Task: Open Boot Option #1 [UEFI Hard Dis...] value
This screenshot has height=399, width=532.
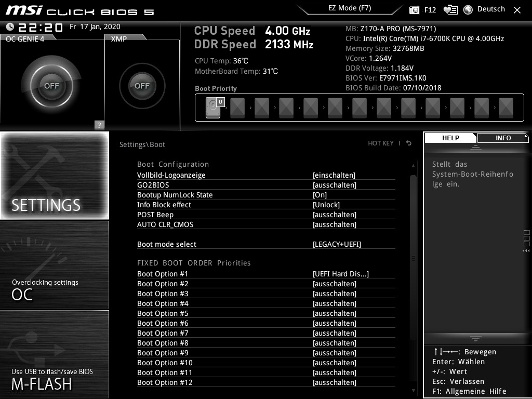Action: pyautogui.click(x=341, y=273)
